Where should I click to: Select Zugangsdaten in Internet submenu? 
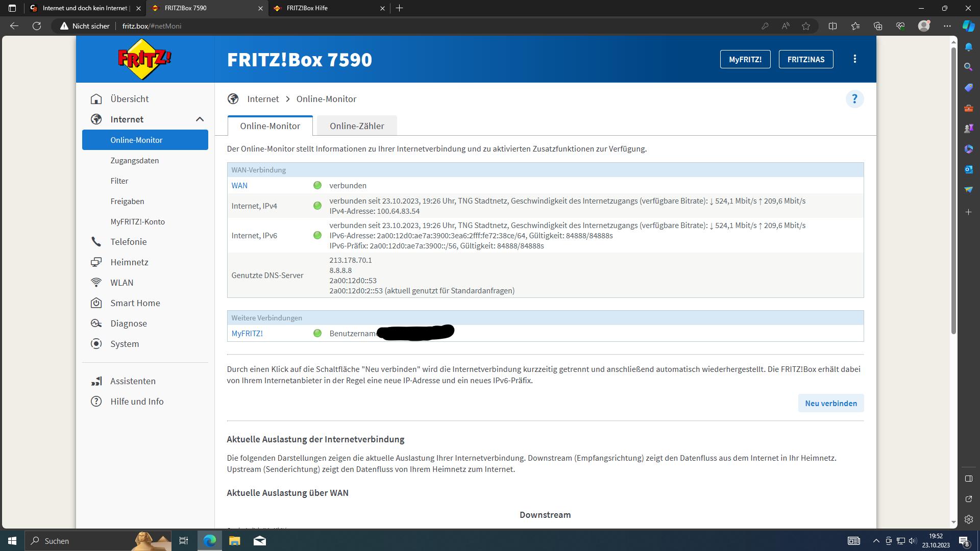coord(134,161)
